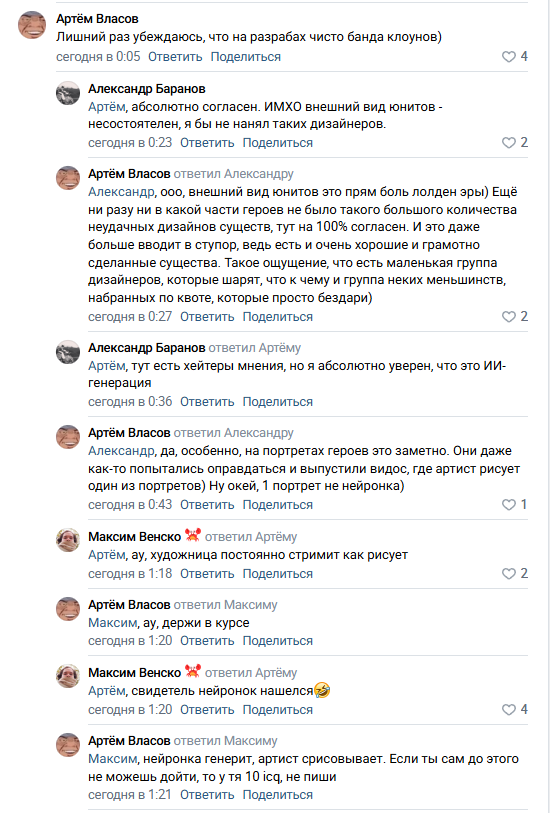
Task: Like Александр Баранов's 0:23 comment heart
Action: pos(509,142)
